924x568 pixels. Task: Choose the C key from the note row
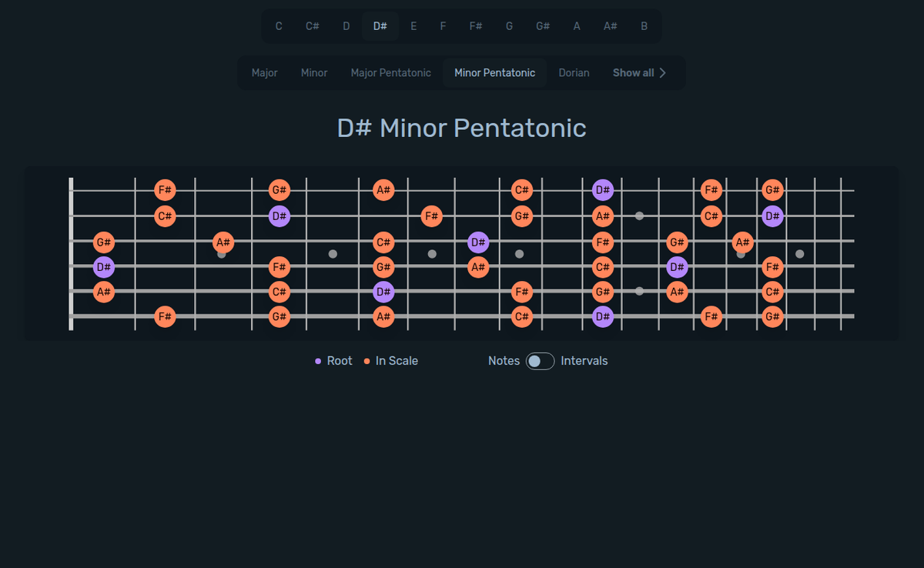point(279,25)
